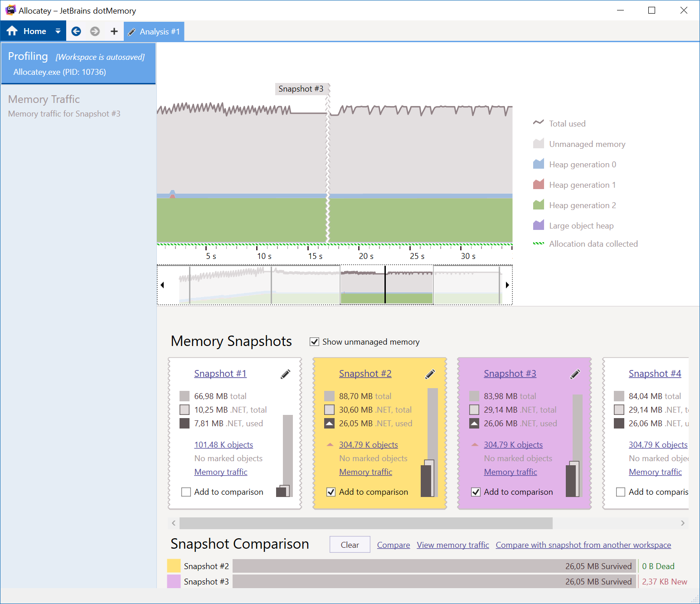Image resolution: width=700 pixels, height=604 pixels.
Task: Open Snapshot #4 304,79 K objects link
Action: pyautogui.click(x=658, y=445)
